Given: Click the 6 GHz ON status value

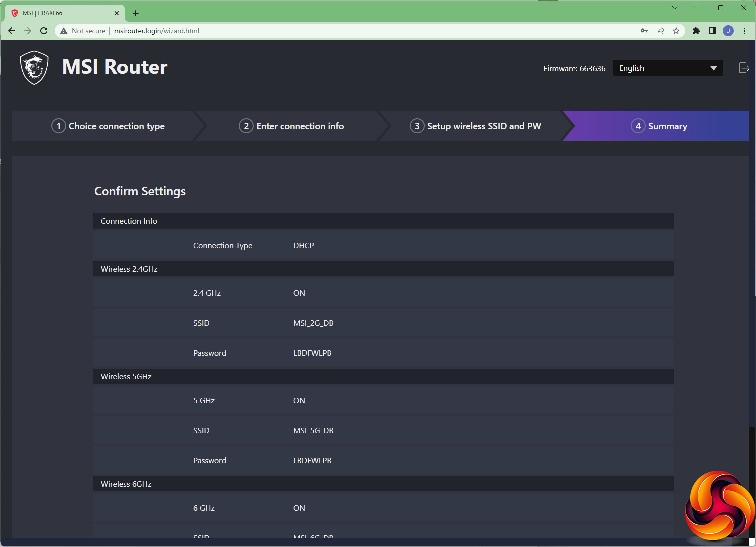Looking at the screenshot, I should pos(299,508).
